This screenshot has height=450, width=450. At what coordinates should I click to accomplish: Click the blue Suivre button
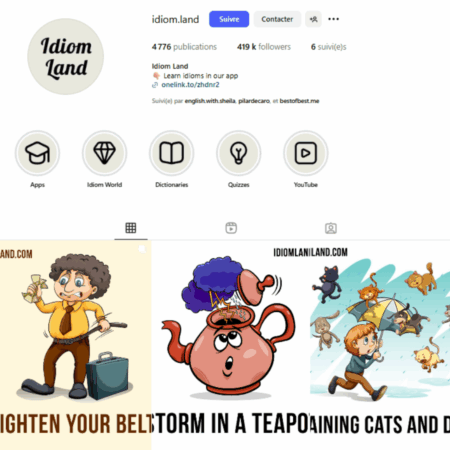coord(229,19)
